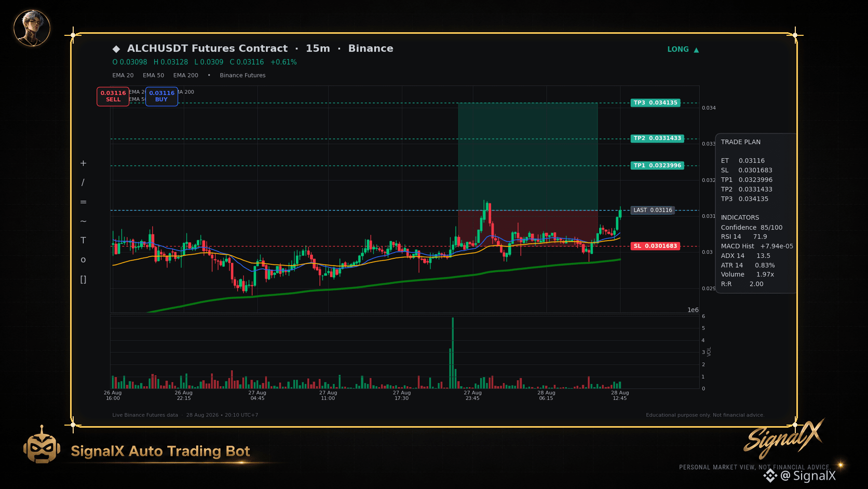Select the circle shape tool
The image size is (868, 489).
click(x=83, y=260)
